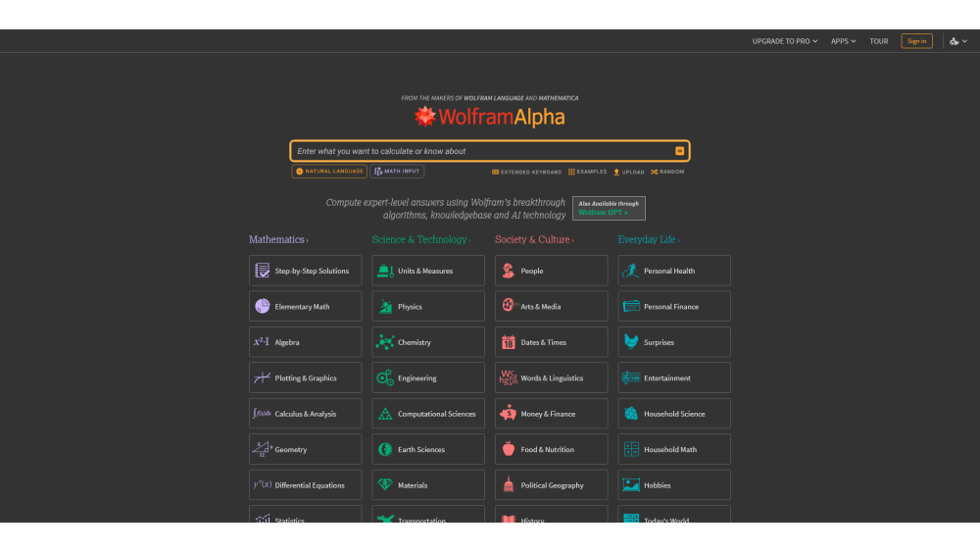980x552 pixels.
Task: Show the Extended Keyboard
Action: pyautogui.click(x=527, y=172)
